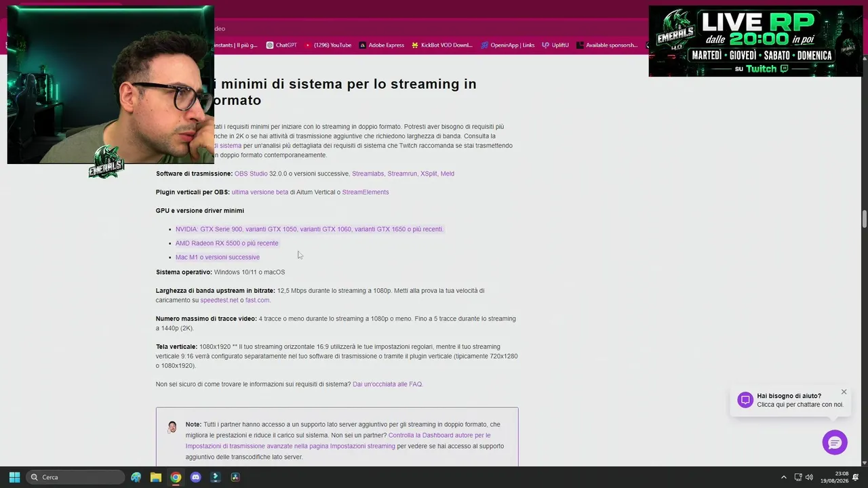Click the 'Numero massimo di tracce video:' label
This screenshot has height=488, width=868.
(206, 319)
